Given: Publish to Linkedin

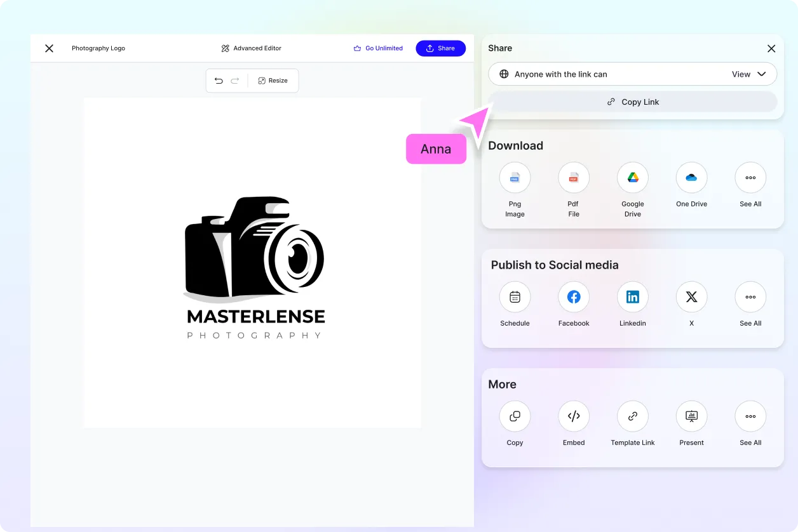Looking at the screenshot, I should coord(633,297).
